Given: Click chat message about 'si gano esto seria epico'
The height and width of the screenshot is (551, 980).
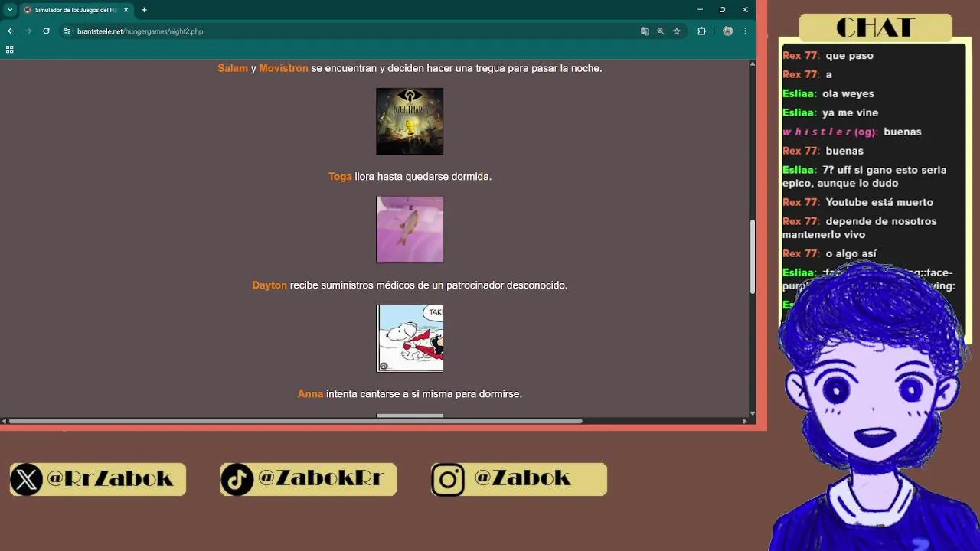Looking at the screenshot, I should pos(864,177).
